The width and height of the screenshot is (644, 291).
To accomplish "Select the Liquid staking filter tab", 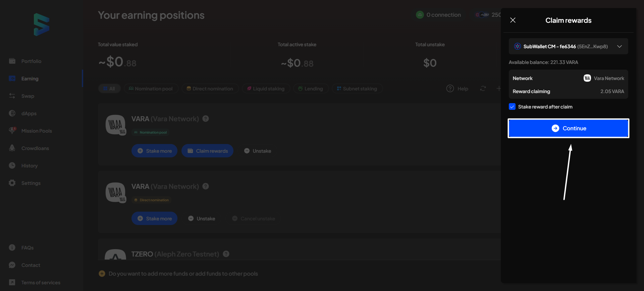I will [266, 89].
